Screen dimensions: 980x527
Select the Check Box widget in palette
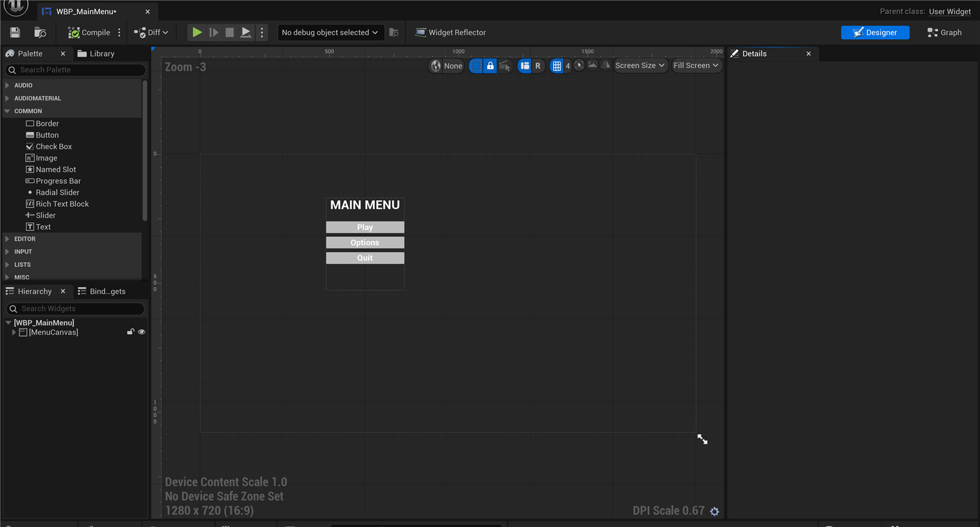(49, 147)
